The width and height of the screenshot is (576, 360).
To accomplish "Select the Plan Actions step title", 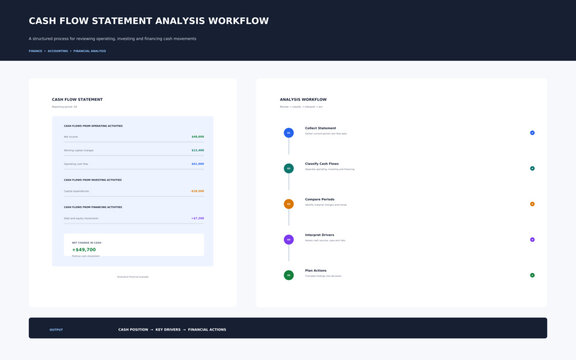I will 316,271.
